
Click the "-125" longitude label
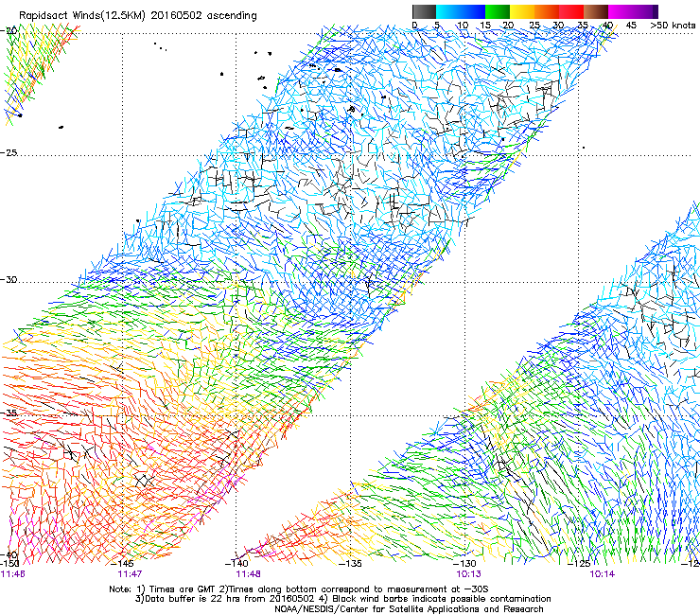tap(579, 564)
